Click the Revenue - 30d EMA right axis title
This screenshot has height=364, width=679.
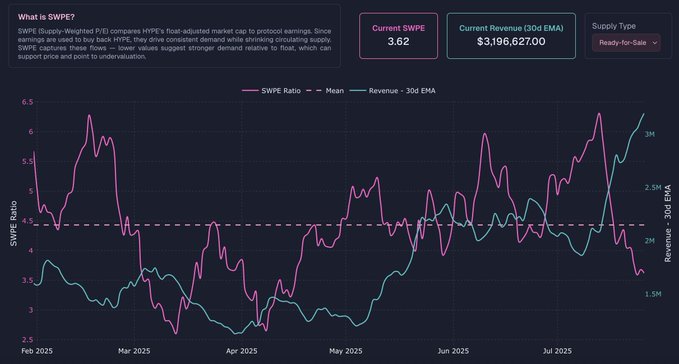pyautogui.click(x=667, y=223)
